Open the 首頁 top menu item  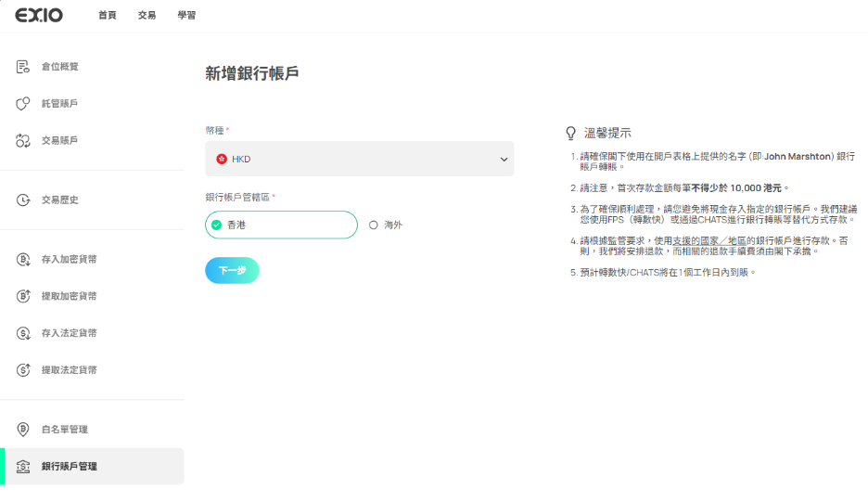coord(108,16)
